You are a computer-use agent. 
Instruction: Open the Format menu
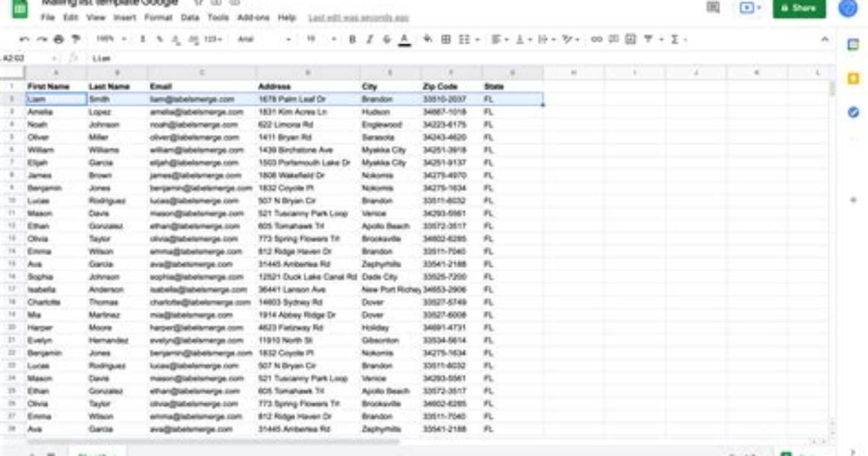coord(158,17)
